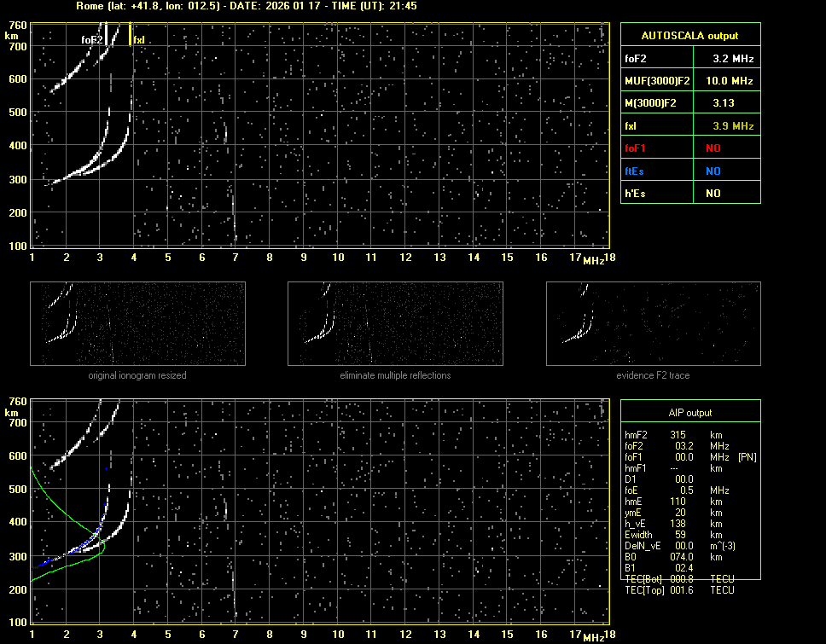Click the 10 MHz tick on top ionogram axis
This screenshot has height=644, width=826.
338,258
